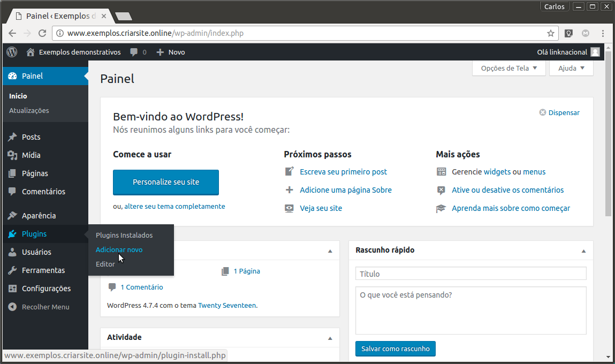Collapse the Rascunho rápido panel
The image size is (615, 364).
coord(584,251)
